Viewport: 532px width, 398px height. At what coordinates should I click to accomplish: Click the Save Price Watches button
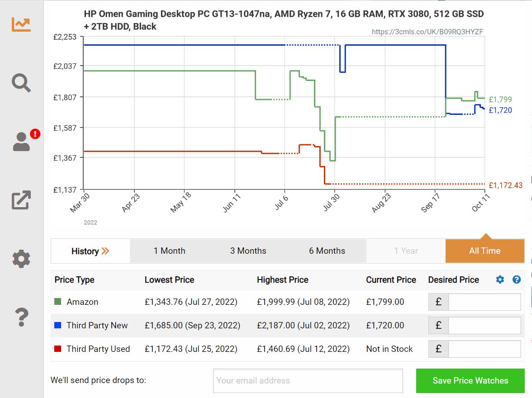tap(470, 381)
